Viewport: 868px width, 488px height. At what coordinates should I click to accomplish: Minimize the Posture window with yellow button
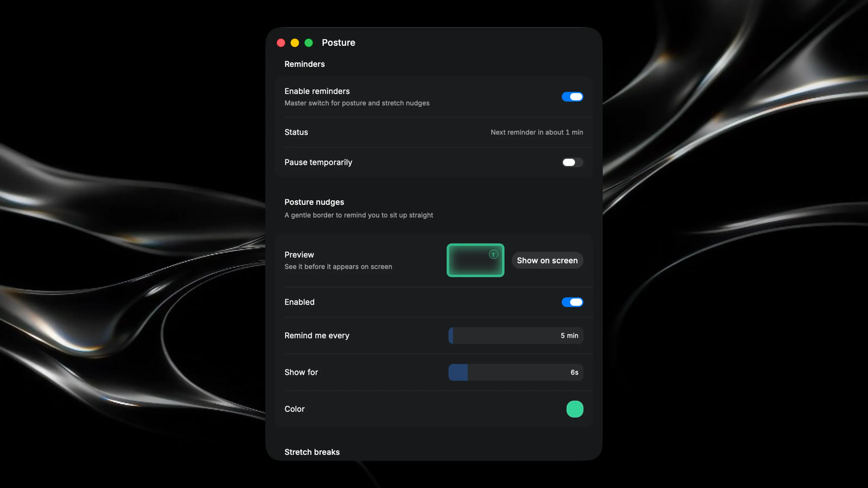[x=295, y=43]
